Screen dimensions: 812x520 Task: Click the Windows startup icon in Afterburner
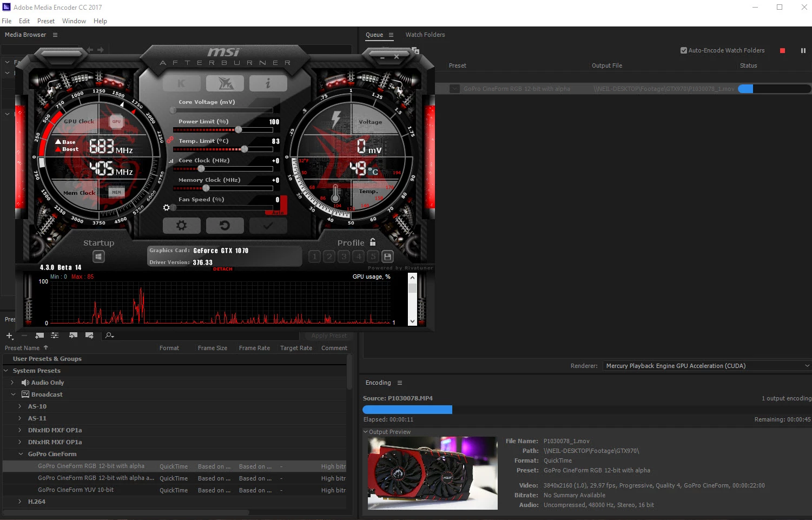pyautogui.click(x=98, y=256)
